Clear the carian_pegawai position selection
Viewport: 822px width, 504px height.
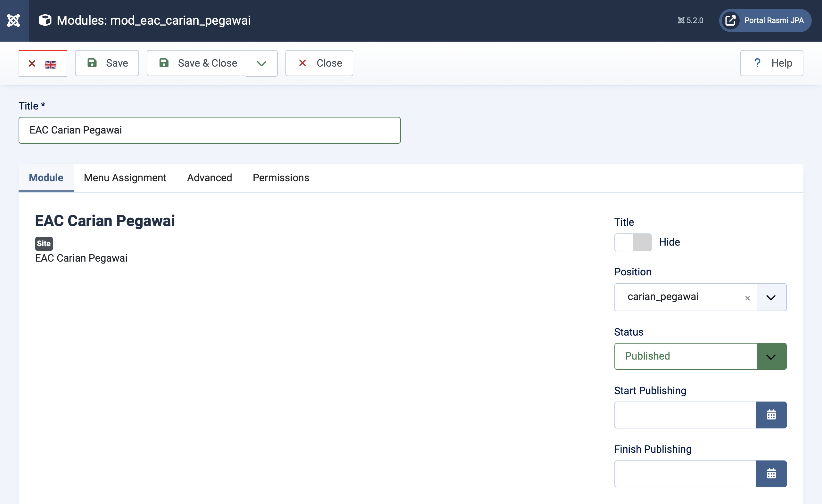coord(747,298)
